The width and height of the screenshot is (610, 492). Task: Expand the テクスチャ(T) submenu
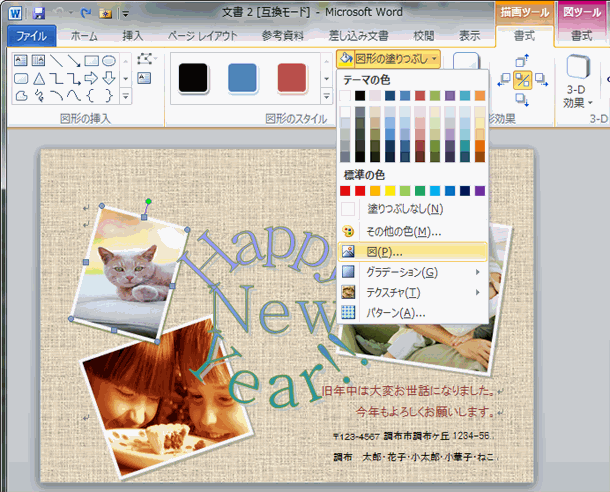tap(412, 292)
